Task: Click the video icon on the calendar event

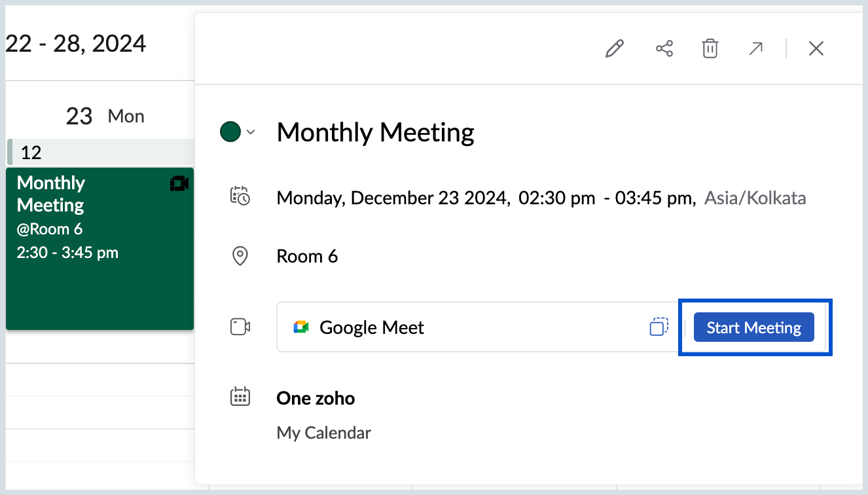Action: click(179, 184)
